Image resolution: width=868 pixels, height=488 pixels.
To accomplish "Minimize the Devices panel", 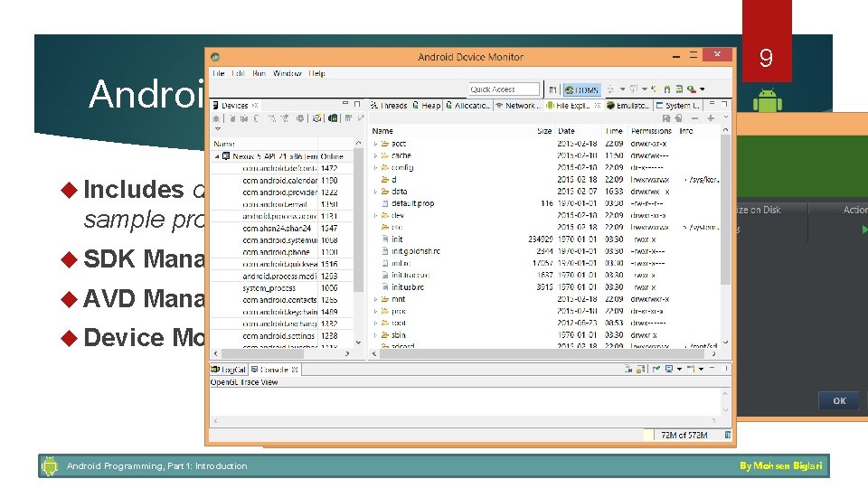I will [x=344, y=103].
